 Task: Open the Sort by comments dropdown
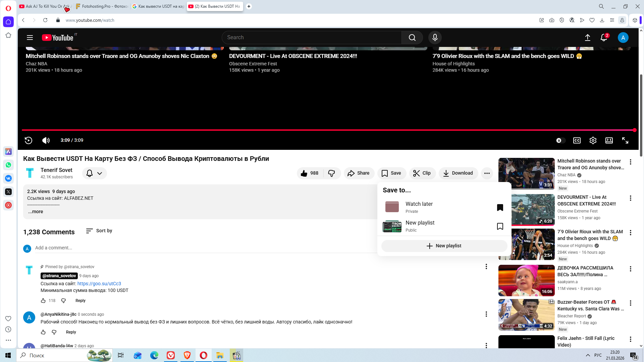pos(99,231)
